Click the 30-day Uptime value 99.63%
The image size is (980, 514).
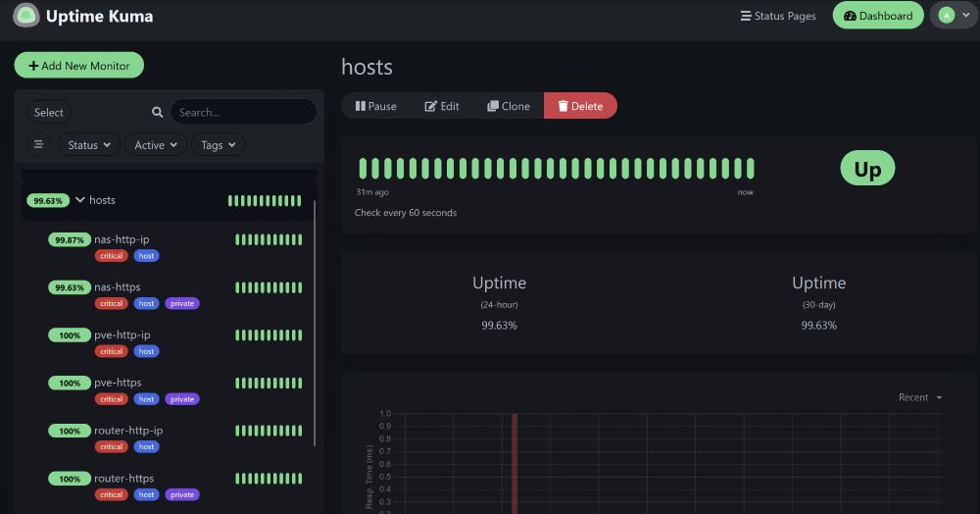818,325
